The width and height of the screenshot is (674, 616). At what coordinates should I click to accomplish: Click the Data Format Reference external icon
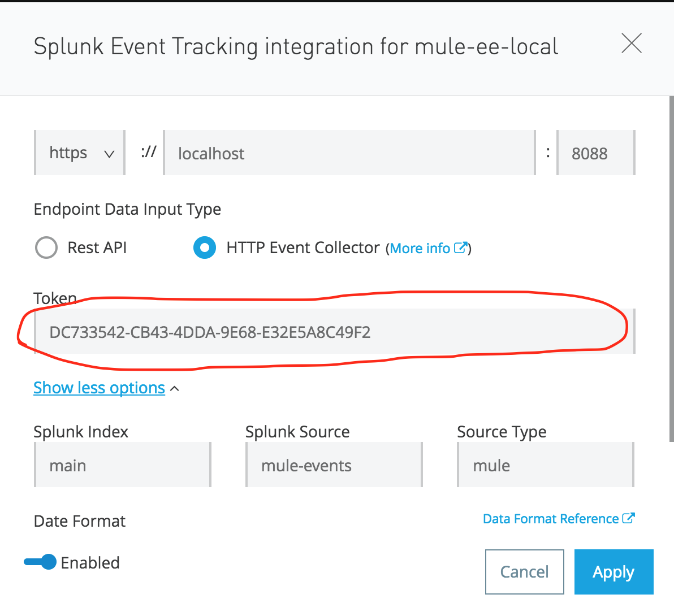pyautogui.click(x=629, y=518)
